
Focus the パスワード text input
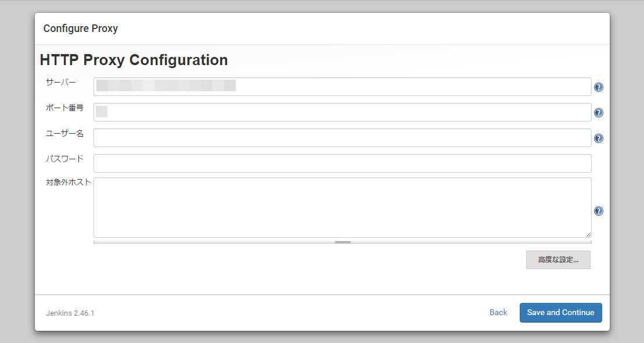tap(342, 163)
